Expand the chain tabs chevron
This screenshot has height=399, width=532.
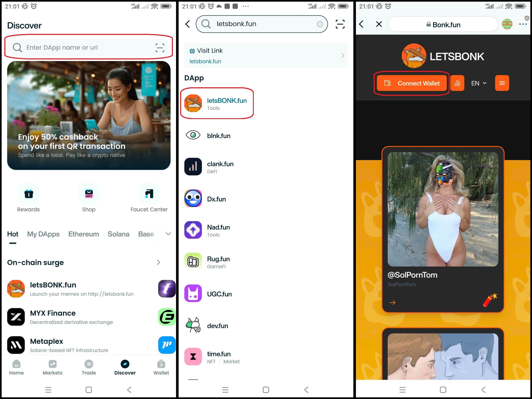[x=168, y=234]
